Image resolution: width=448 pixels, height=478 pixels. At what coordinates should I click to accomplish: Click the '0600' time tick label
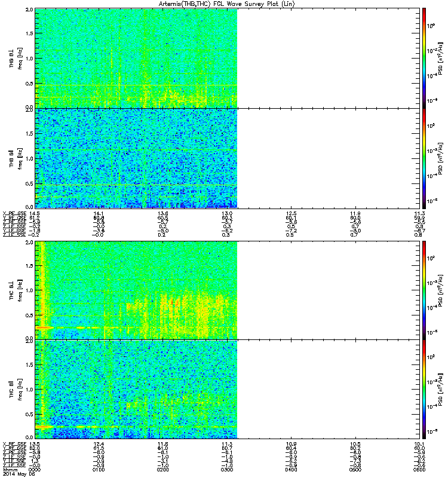tap(419, 470)
